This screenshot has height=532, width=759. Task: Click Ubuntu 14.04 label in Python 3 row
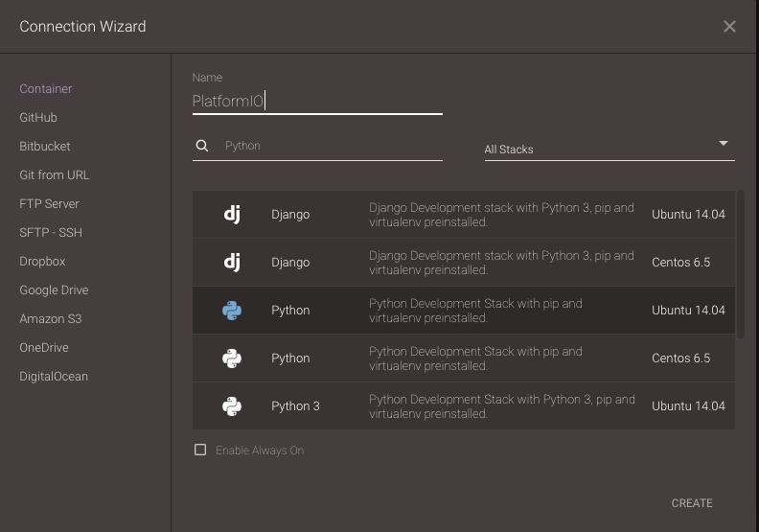pyautogui.click(x=688, y=406)
